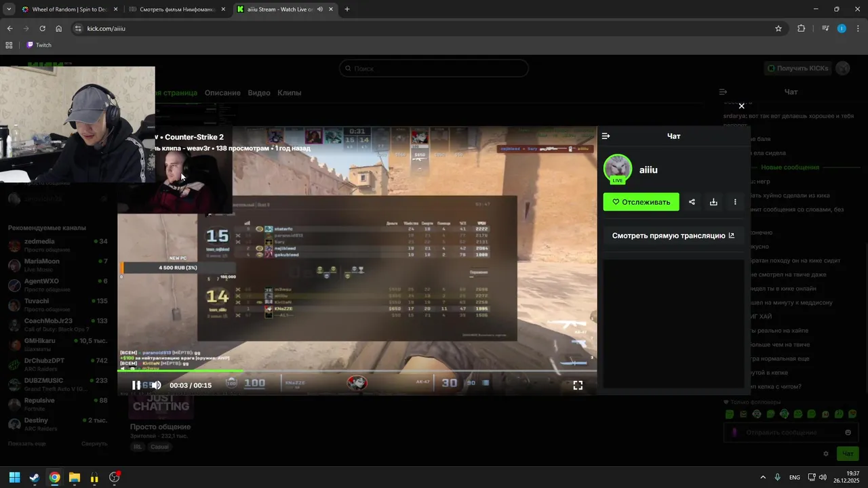Open AgentWXO recommended channel
This screenshot has width=868, height=488.
58,285
